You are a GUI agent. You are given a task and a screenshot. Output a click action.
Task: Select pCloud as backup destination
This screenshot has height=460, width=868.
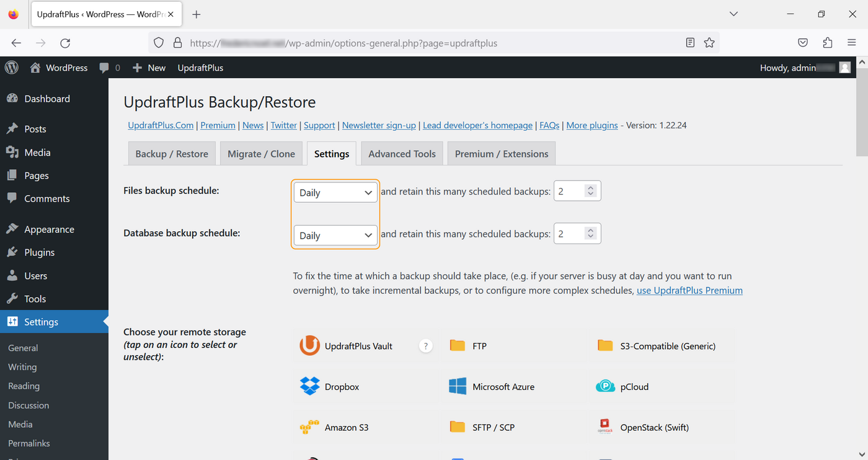[633, 386]
